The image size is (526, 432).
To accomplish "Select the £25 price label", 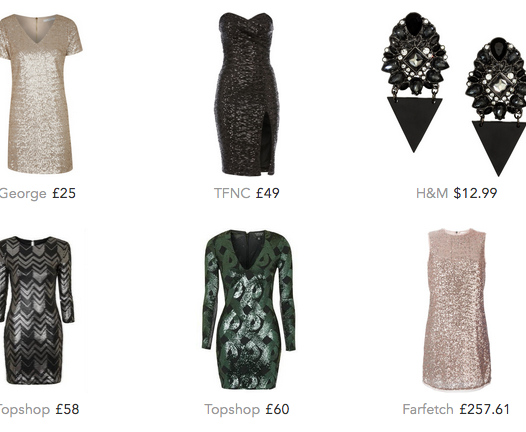I will click(x=64, y=193).
